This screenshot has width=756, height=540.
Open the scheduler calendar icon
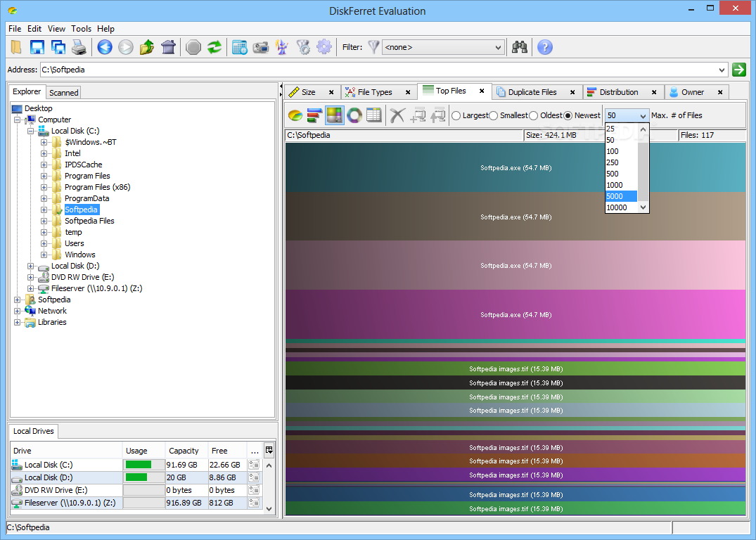pos(240,47)
